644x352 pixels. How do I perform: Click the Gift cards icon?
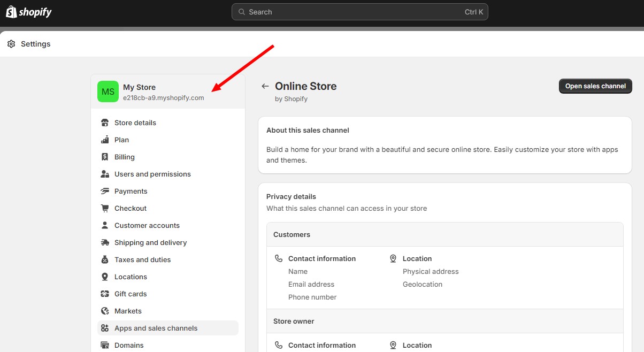coord(105,294)
